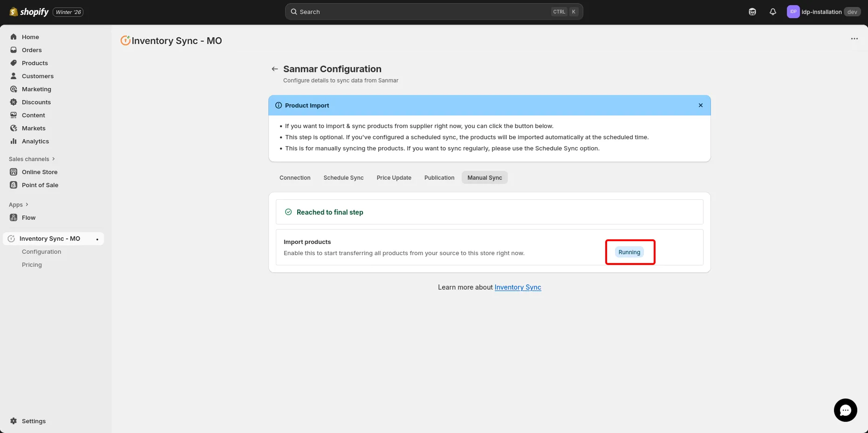Open the more actions ellipsis menu
The width and height of the screenshot is (868, 433).
(x=854, y=39)
